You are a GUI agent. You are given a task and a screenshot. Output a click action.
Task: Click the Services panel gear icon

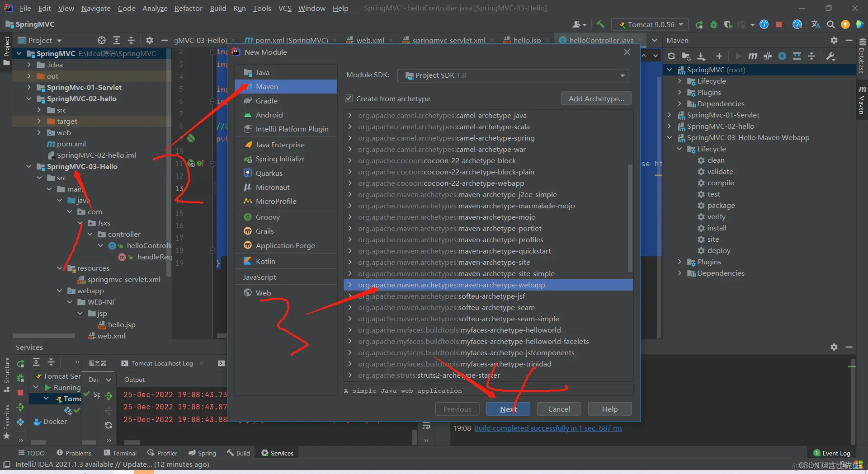(834, 347)
